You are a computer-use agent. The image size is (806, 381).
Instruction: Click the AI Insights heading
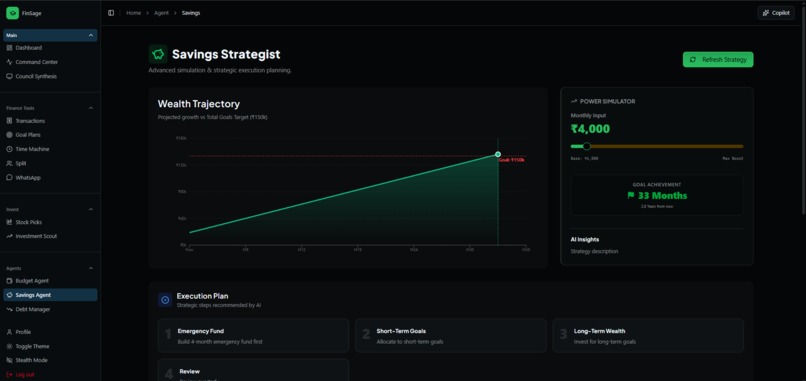coord(584,240)
